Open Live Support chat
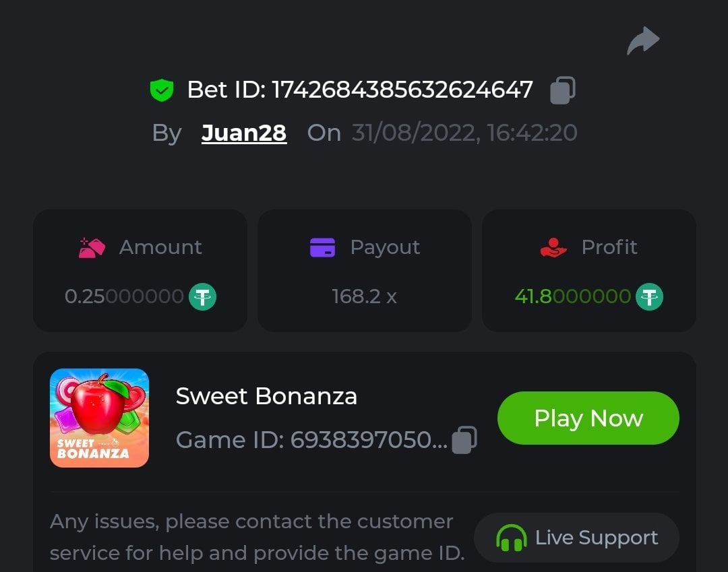Viewport: 728px width, 572px height. 576,538
